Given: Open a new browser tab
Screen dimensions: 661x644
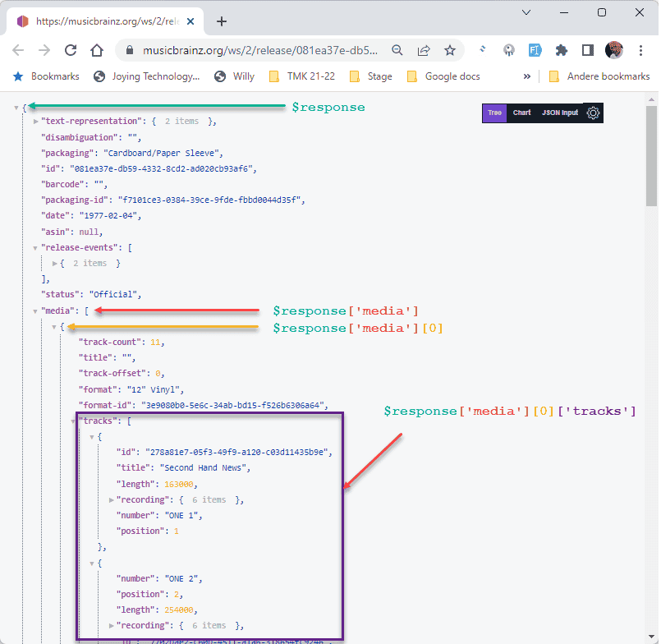Looking at the screenshot, I should pyautogui.click(x=222, y=21).
